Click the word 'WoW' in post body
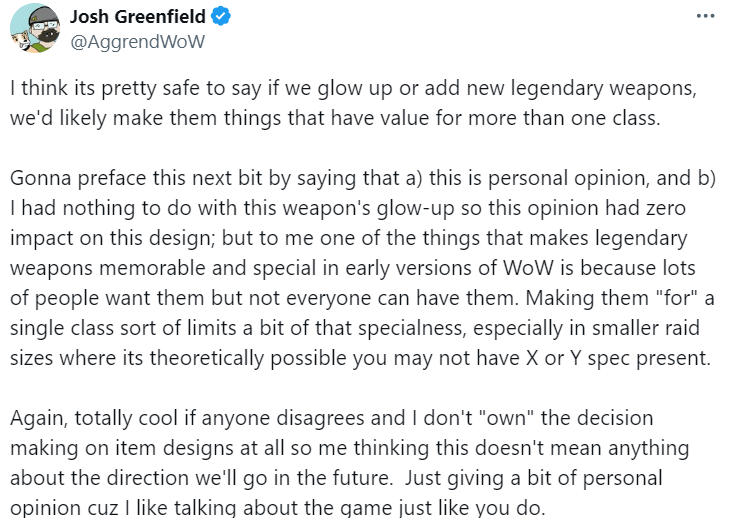 pos(528,268)
